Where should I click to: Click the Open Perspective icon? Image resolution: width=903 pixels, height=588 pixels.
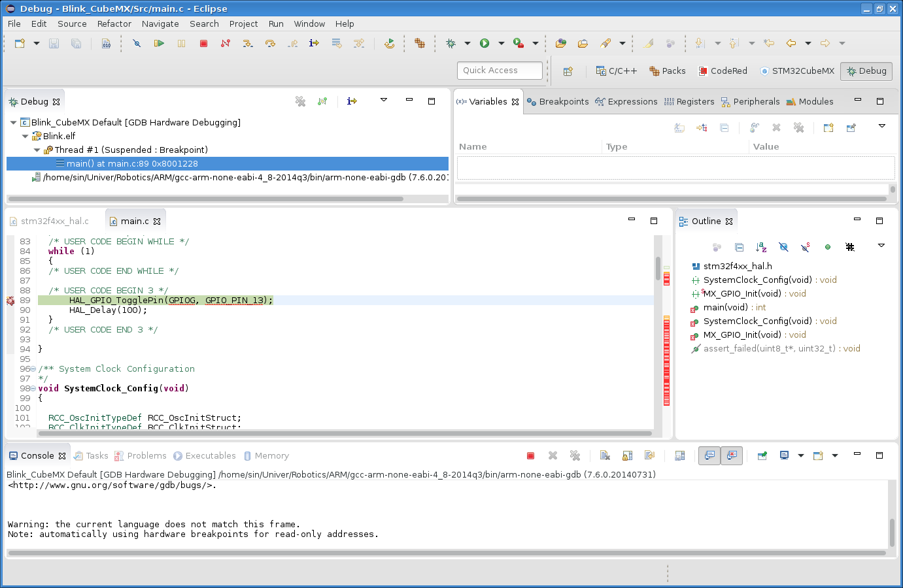click(568, 71)
